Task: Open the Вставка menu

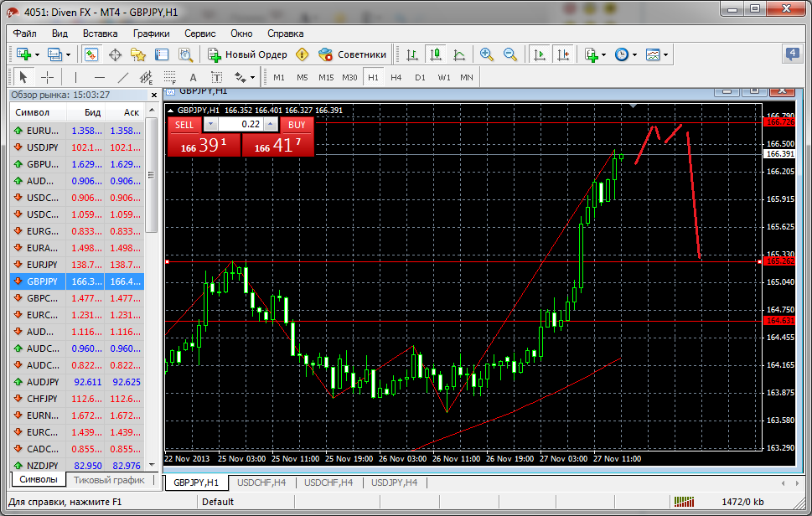Action: click(100, 34)
